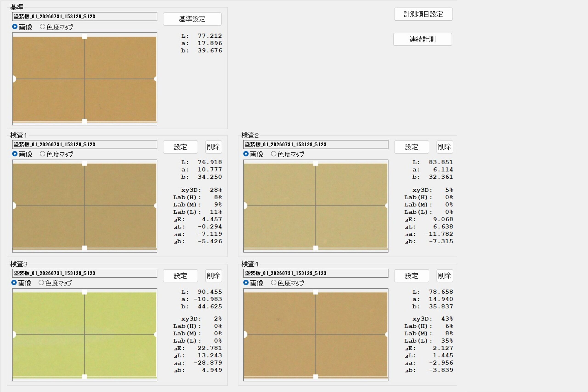Select 色度マップ radio in 検査2 panel

click(x=274, y=154)
